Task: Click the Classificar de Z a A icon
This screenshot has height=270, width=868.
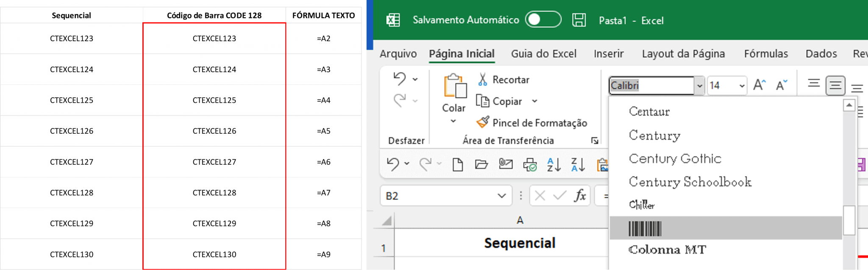Action: pos(578,165)
